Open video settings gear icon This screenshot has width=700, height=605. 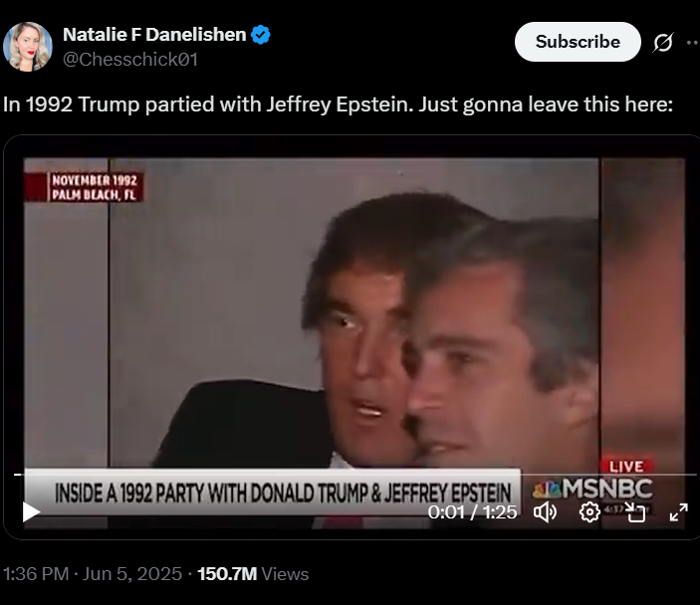pos(589,512)
